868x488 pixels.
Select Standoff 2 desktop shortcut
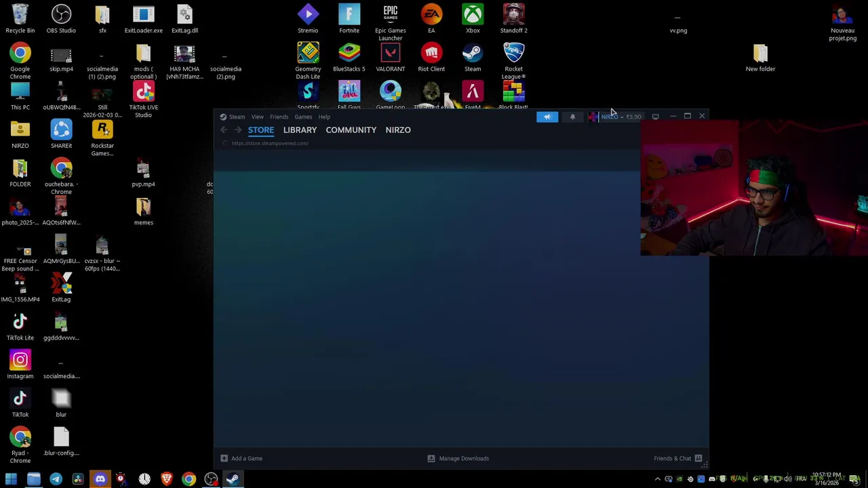tap(513, 19)
